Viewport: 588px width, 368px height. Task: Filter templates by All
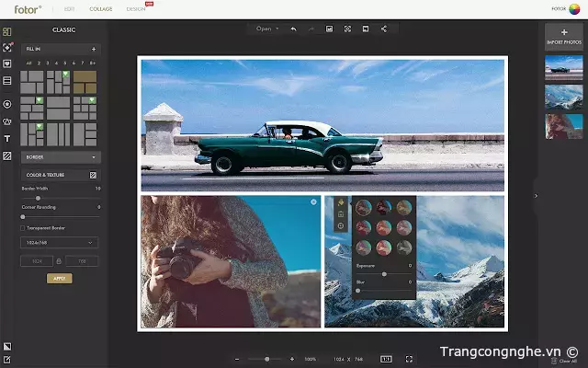tap(28, 63)
